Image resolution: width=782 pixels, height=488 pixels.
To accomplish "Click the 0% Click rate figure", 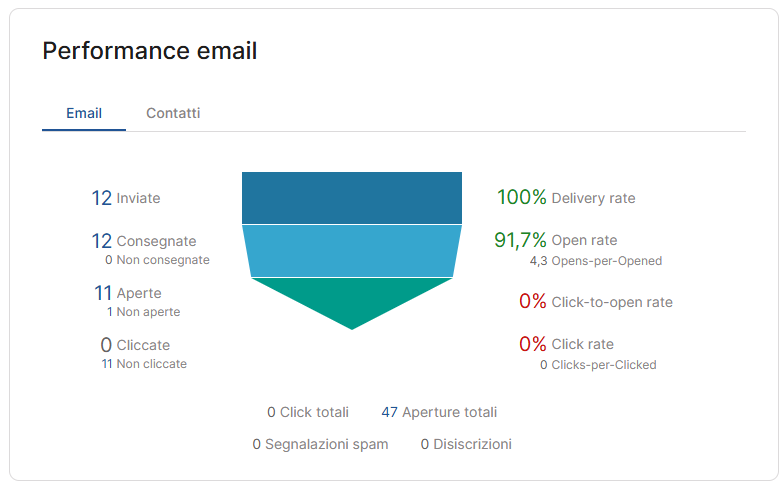I will coord(566,344).
